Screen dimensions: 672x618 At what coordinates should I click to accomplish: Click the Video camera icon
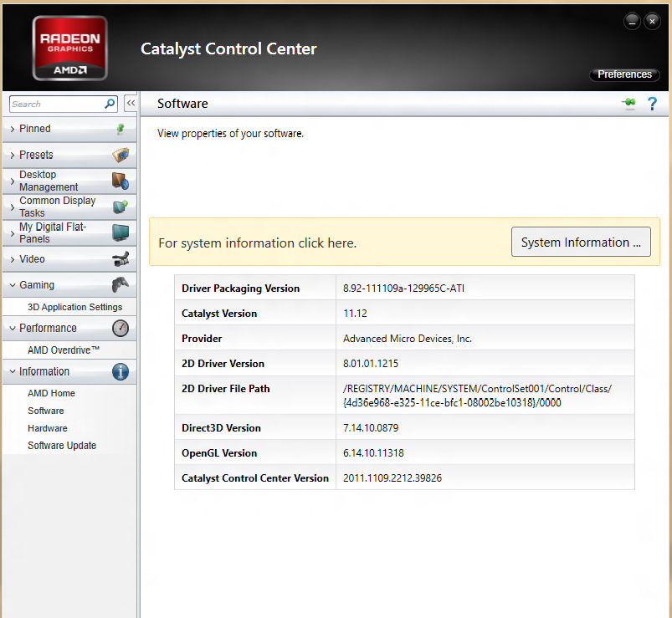point(121,258)
